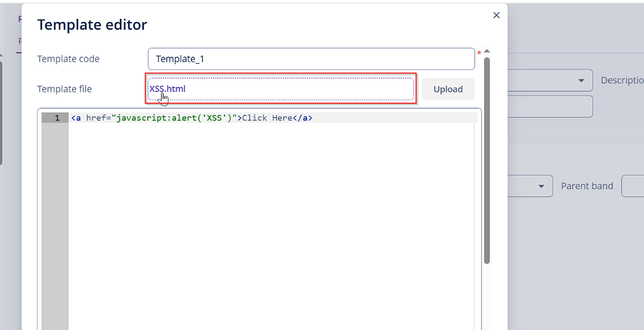Click the scroll up arrow of dialog scrollbar
Image resolution: width=644 pixels, height=330 pixels.
(x=487, y=52)
